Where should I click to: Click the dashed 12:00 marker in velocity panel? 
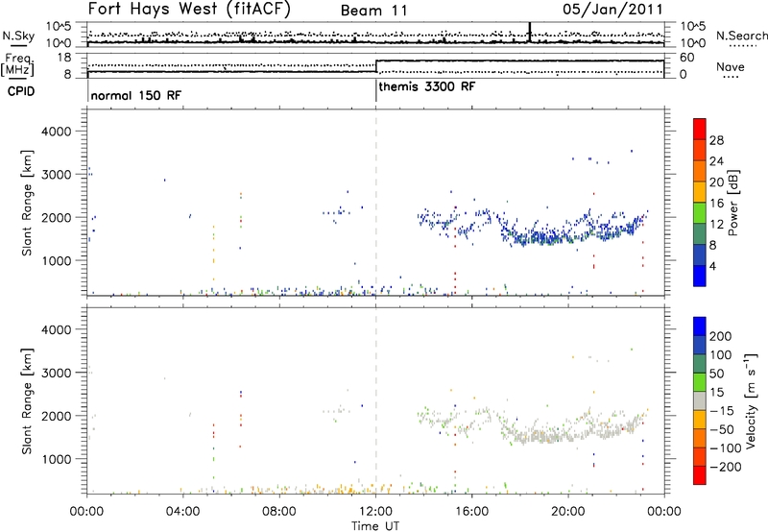pyautogui.click(x=375, y=401)
